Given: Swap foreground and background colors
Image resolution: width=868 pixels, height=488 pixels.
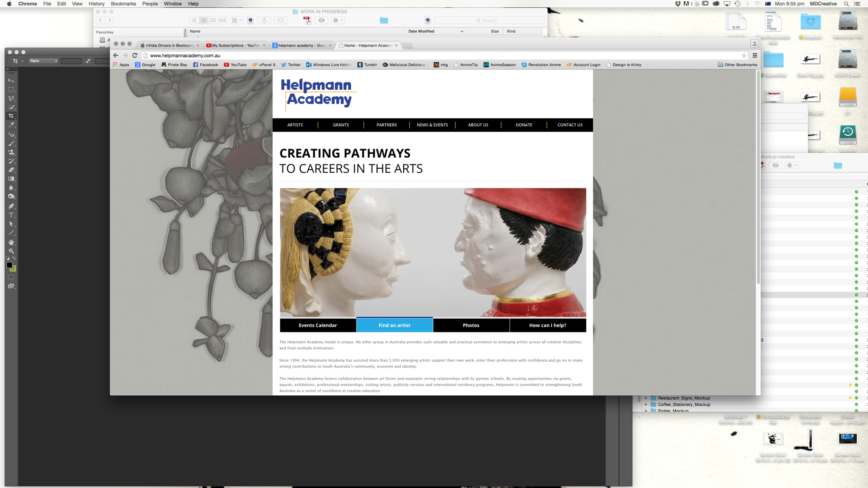Looking at the screenshot, I should point(14,258).
